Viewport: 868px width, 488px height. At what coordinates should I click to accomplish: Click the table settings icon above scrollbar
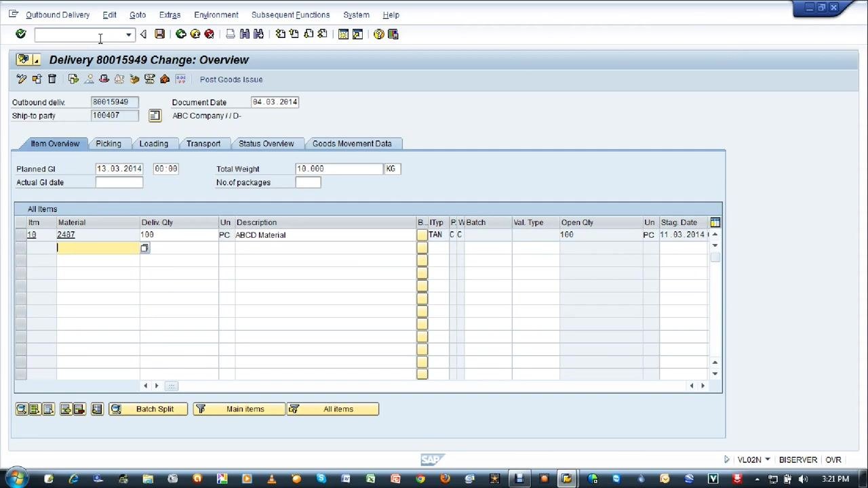click(715, 222)
